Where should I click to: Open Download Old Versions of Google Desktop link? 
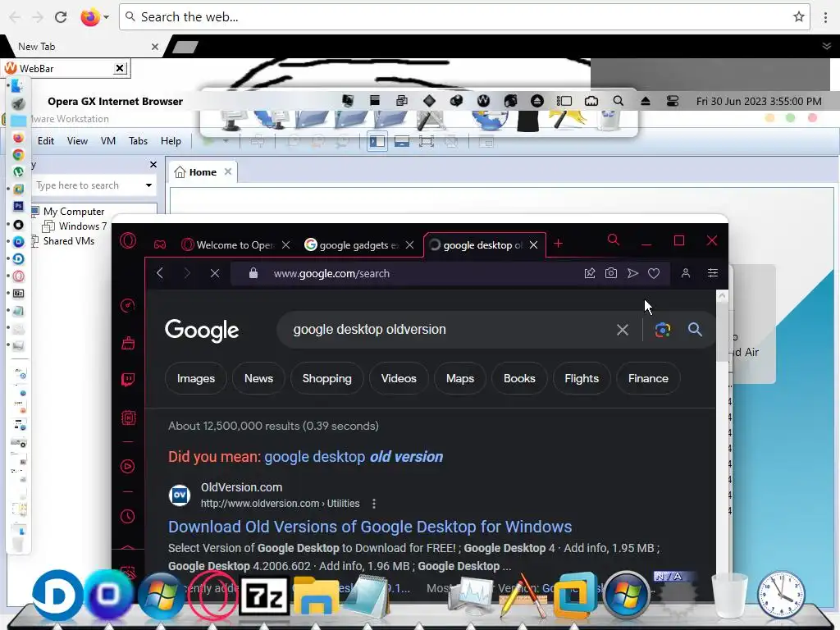pyautogui.click(x=370, y=527)
